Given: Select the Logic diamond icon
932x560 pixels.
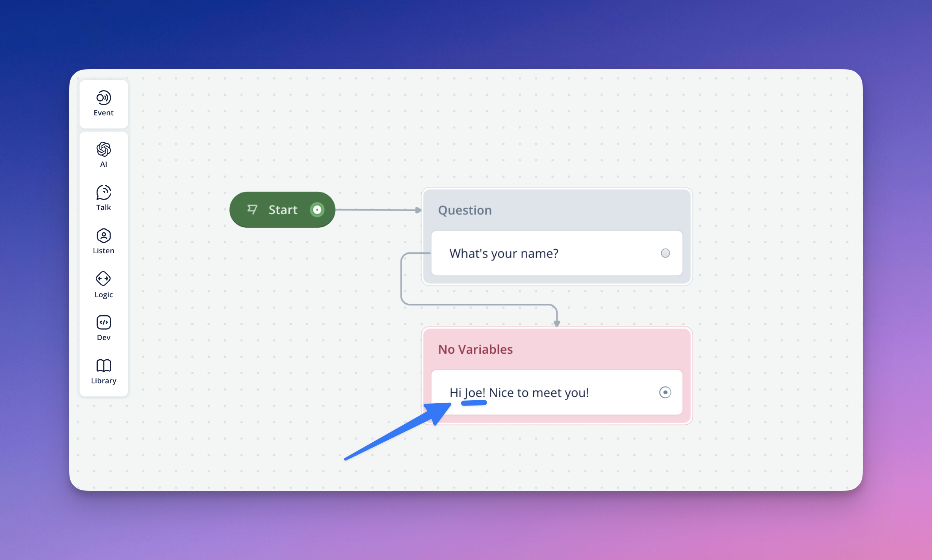Looking at the screenshot, I should [x=103, y=279].
